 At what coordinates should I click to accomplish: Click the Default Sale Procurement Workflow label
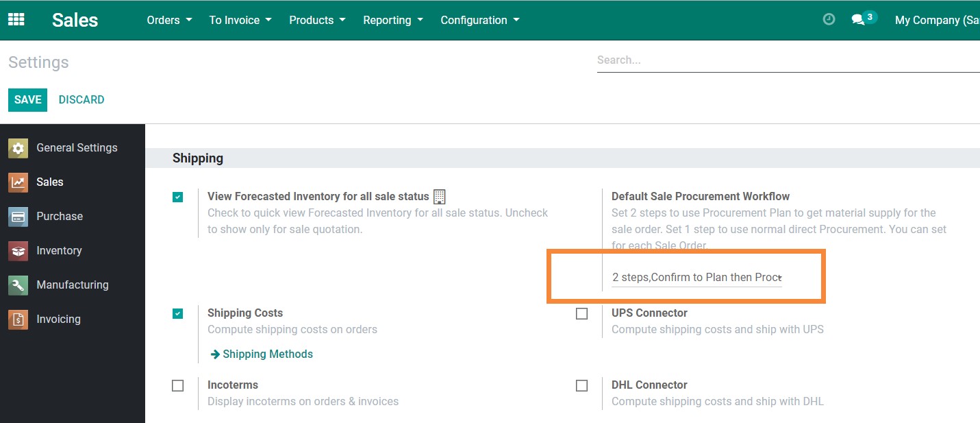pos(701,196)
